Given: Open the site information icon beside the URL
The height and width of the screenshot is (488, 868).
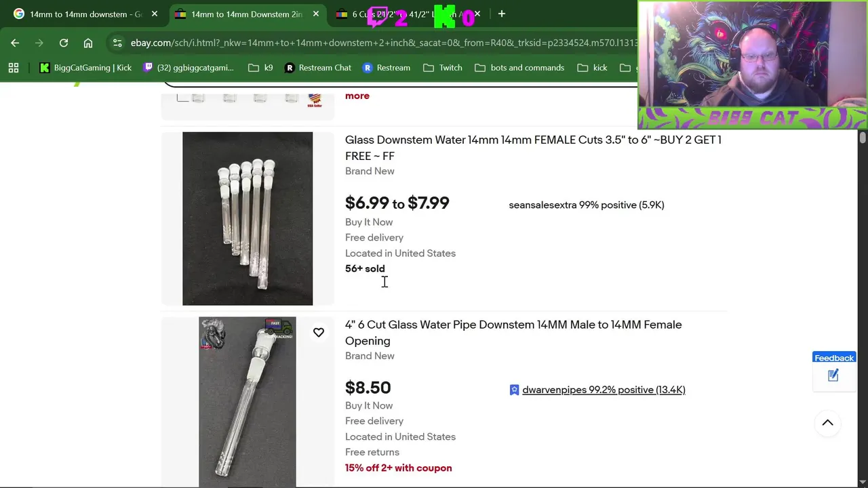Looking at the screenshot, I should (117, 43).
